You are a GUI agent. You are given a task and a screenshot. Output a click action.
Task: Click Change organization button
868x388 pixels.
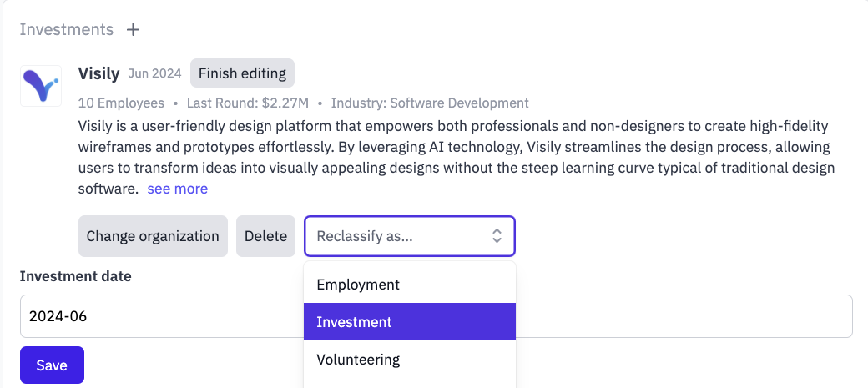click(x=153, y=236)
